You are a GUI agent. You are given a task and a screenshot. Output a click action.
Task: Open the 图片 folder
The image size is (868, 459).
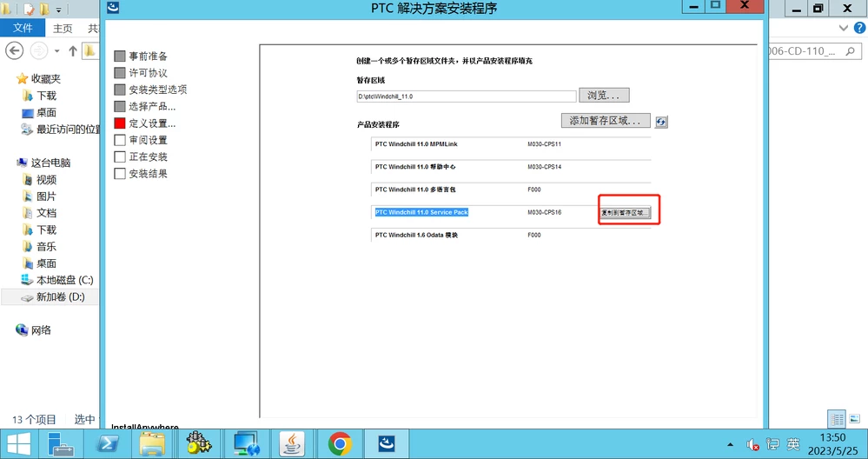point(40,196)
